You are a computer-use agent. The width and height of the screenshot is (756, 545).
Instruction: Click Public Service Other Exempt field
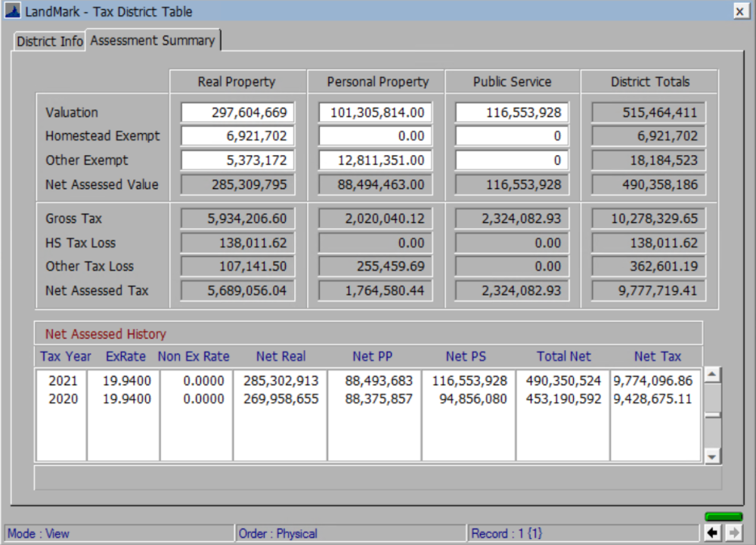[x=512, y=160]
